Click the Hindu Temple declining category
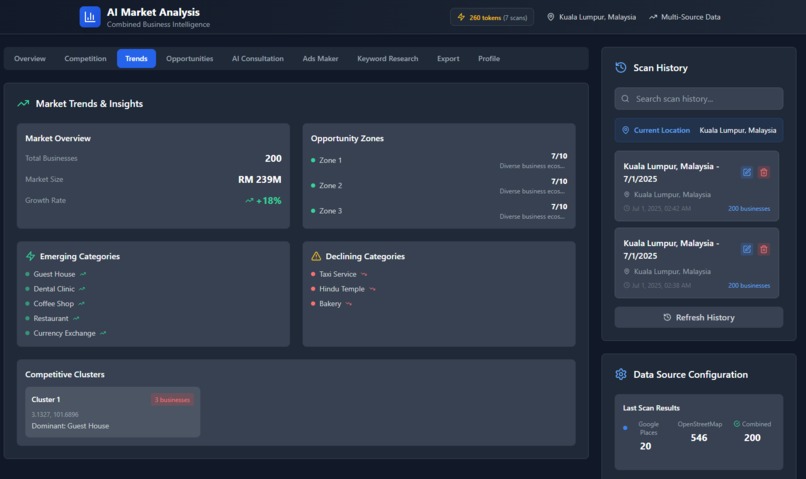The width and height of the screenshot is (806, 479). pyautogui.click(x=342, y=289)
